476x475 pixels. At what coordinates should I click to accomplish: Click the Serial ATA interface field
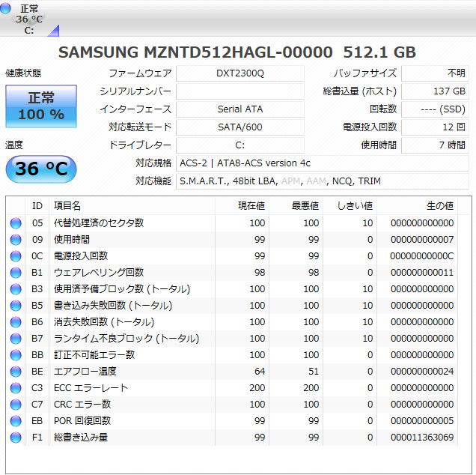(x=240, y=109)
